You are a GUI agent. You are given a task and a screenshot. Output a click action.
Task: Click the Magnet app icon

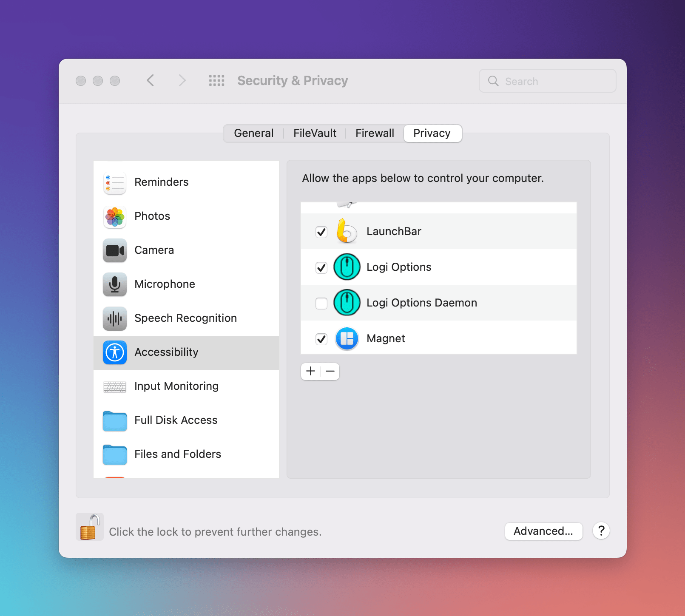tap(347, 338)
